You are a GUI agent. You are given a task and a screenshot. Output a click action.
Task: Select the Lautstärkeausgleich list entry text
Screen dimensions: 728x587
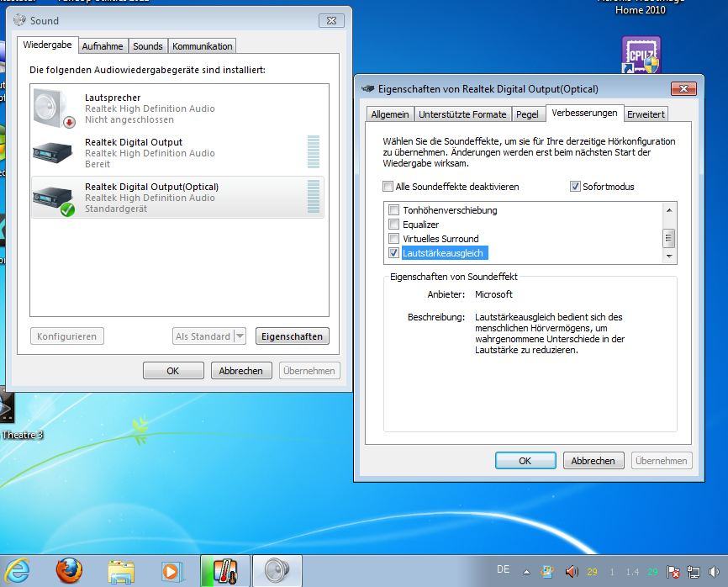443,253
